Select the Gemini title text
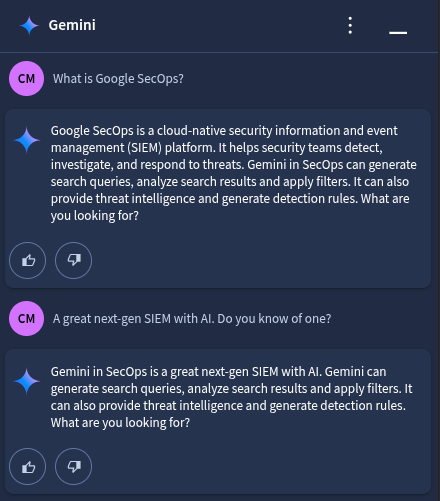440x501 pixels. [72, 25]
